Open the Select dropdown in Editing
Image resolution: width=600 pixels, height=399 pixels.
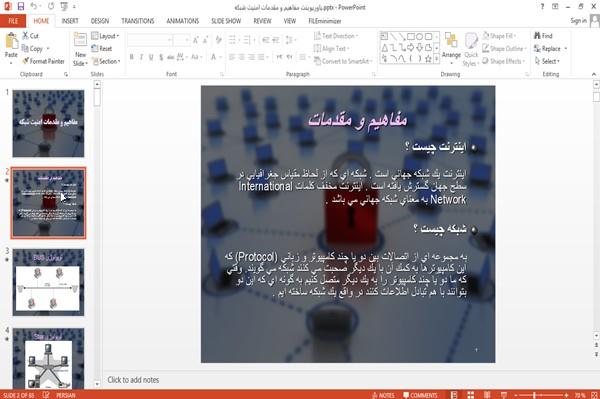click(x=547, y=61)
